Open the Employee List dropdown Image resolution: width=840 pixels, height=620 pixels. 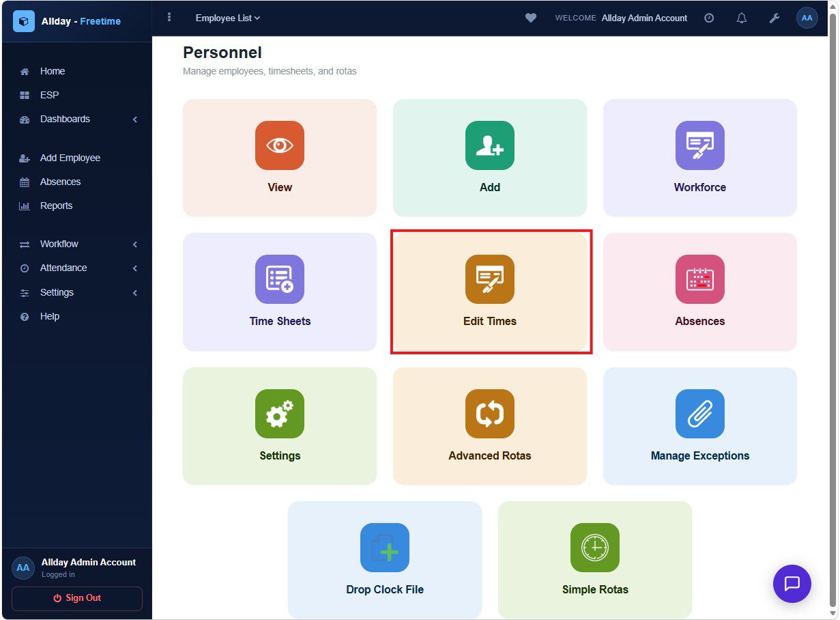[x=228, y=18]
